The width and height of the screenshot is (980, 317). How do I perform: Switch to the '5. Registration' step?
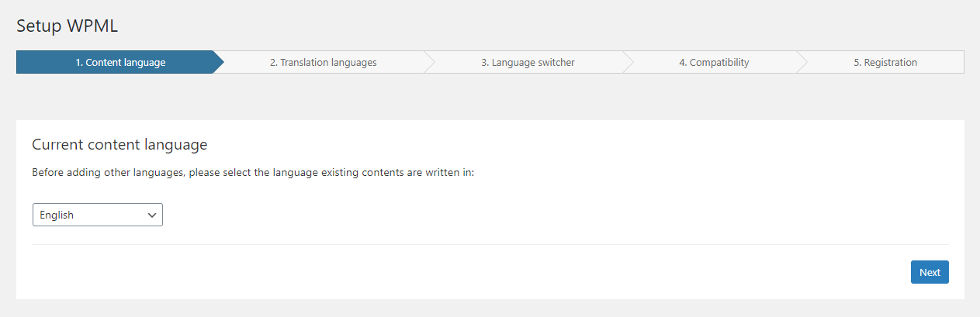885,63
